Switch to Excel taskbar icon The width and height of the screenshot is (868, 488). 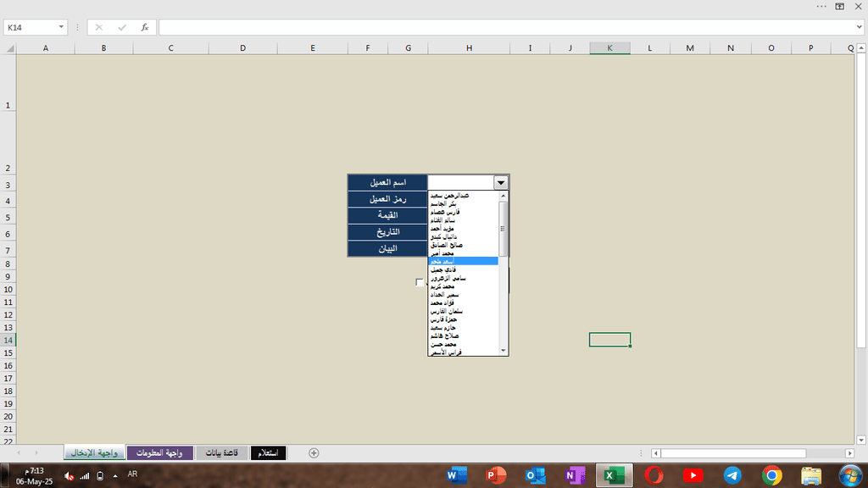(614, 475)
